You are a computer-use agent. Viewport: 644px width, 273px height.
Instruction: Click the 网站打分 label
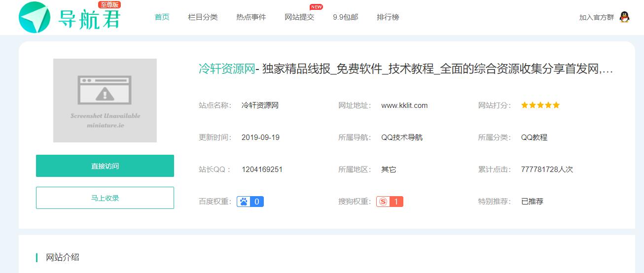pyautogui.click(x=495, y=105)
